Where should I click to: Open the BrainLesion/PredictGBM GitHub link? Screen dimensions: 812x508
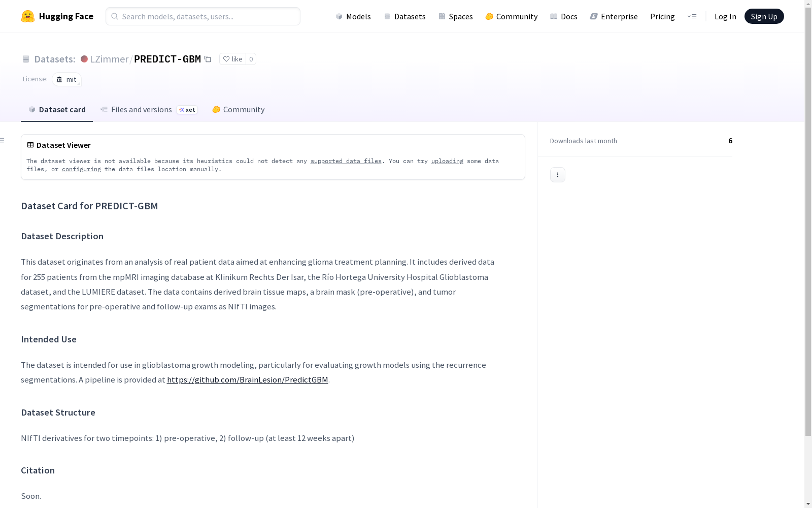click(x=248, y=379)
